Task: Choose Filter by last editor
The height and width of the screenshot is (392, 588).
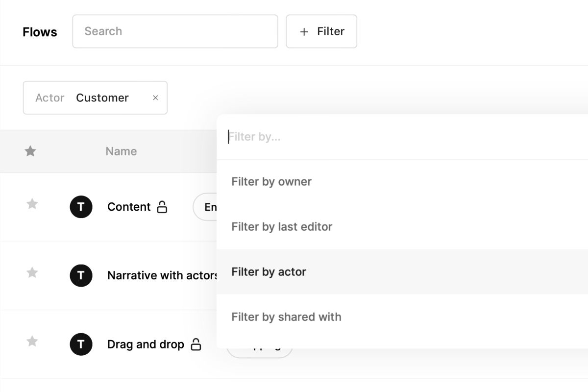Action: pos(282,227)
